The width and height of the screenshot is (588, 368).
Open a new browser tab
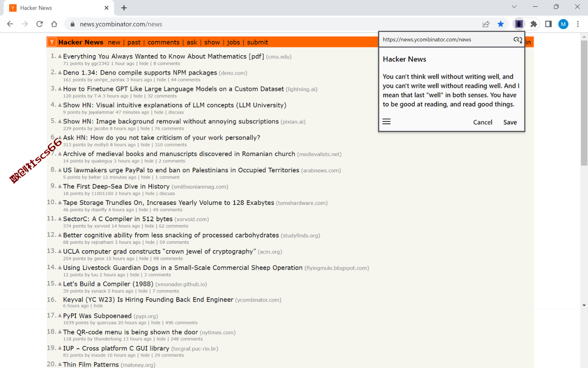click(124, 8)
